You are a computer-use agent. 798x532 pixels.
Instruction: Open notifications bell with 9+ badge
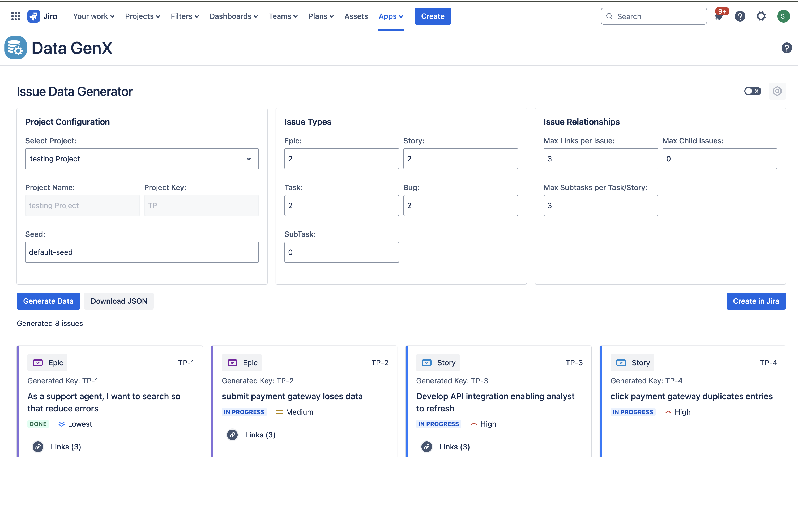719,16
